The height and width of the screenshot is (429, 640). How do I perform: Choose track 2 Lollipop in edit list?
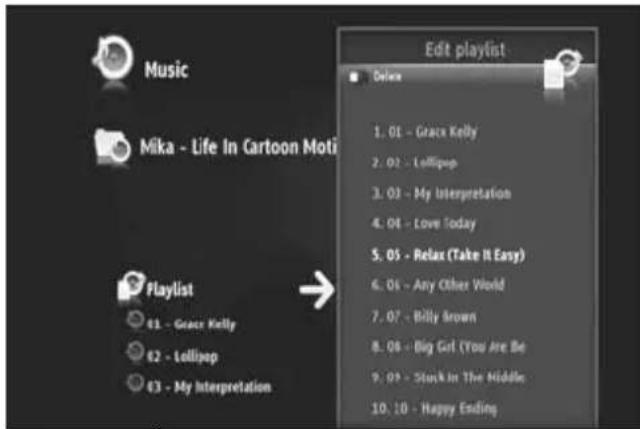(414, 163)
